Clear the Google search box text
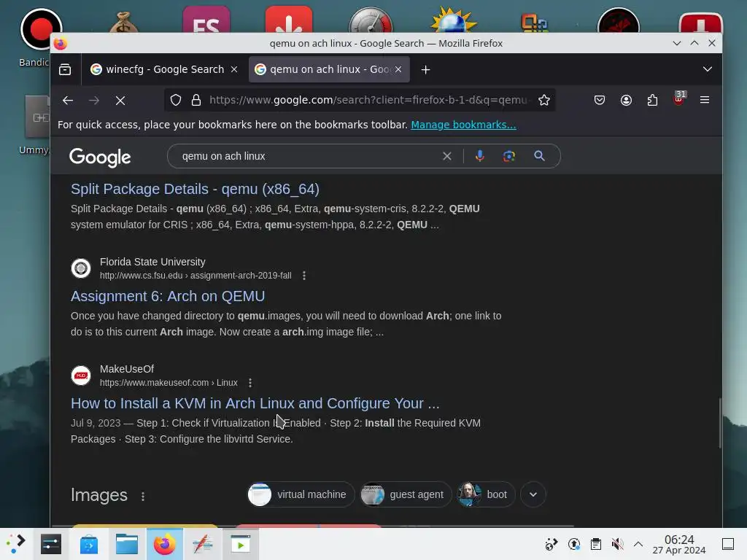 tap(447, 156)
